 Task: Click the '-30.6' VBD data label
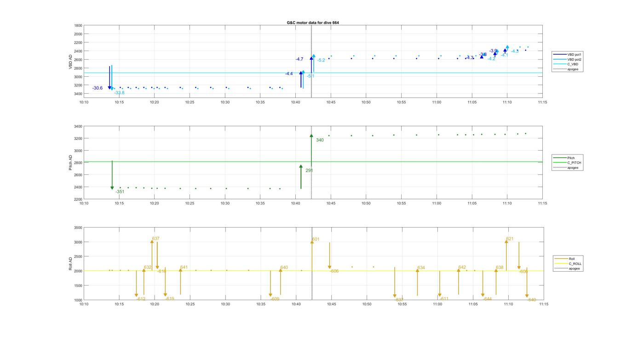pyautogui.click(x=98, y=88)
